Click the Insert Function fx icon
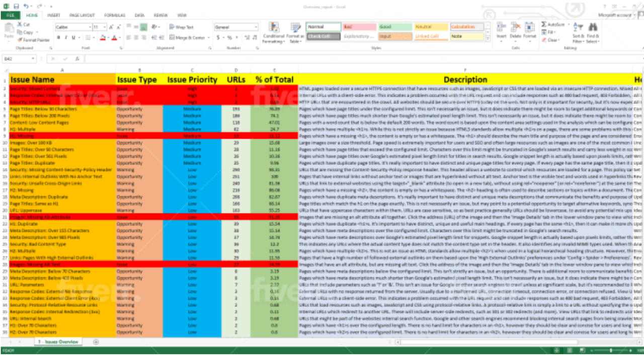This screenshot has height=355, width=644. pos(77,59)
